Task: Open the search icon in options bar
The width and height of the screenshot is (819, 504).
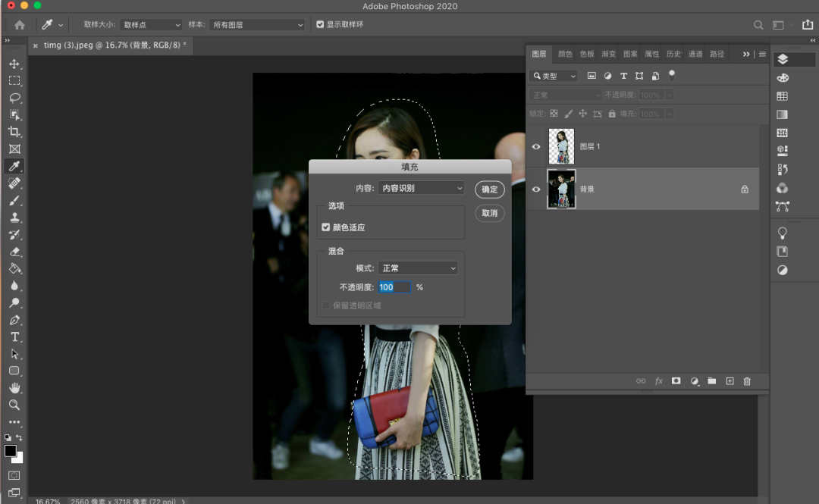Action: 758,25
